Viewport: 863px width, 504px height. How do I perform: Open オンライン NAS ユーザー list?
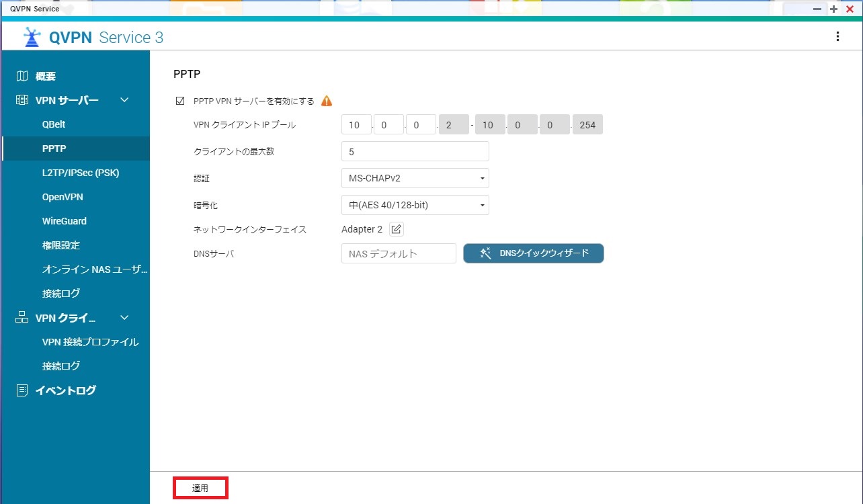click(x=75, y=269)
